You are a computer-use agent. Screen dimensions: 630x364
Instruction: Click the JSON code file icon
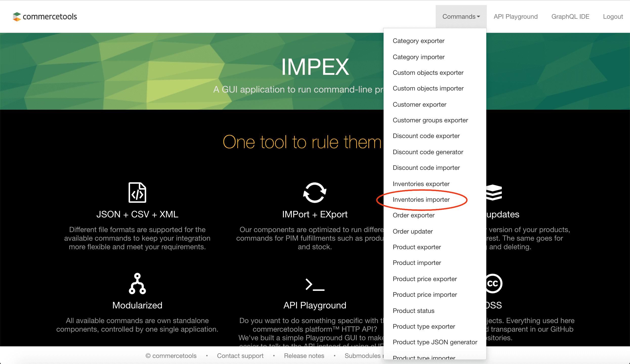pyautogui.click(x=137, y=193)
